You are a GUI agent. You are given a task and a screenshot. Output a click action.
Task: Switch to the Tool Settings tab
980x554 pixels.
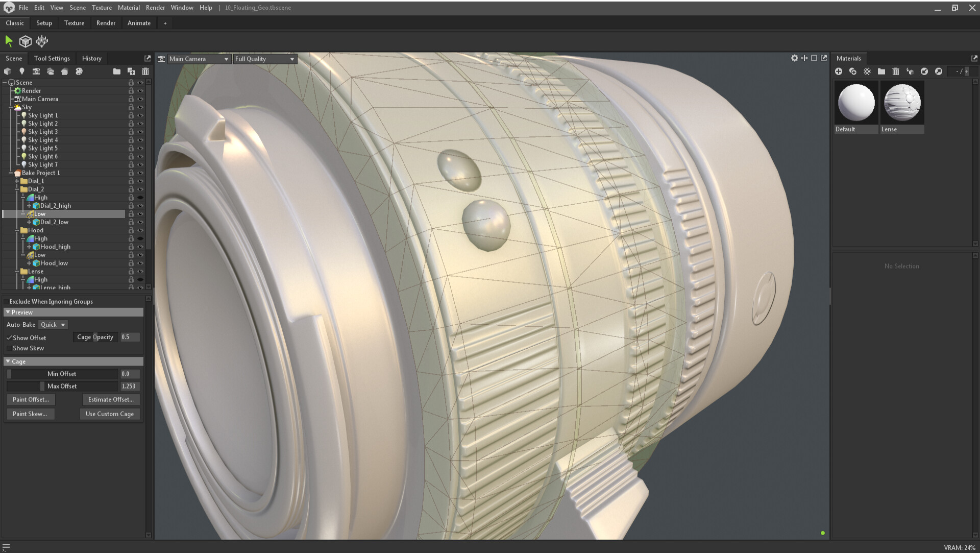(52, 58)
